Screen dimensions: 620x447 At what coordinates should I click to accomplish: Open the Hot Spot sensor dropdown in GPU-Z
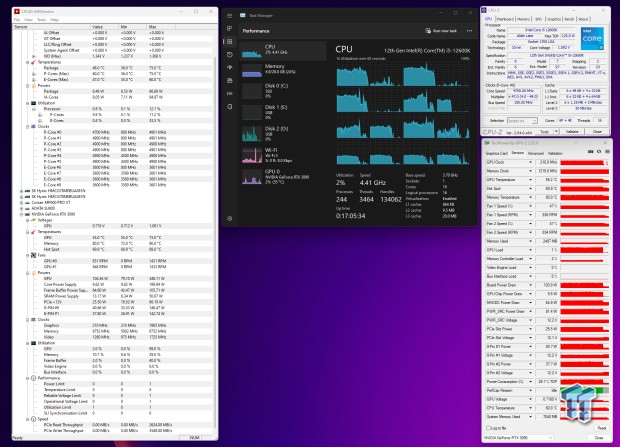coord(530,189)
